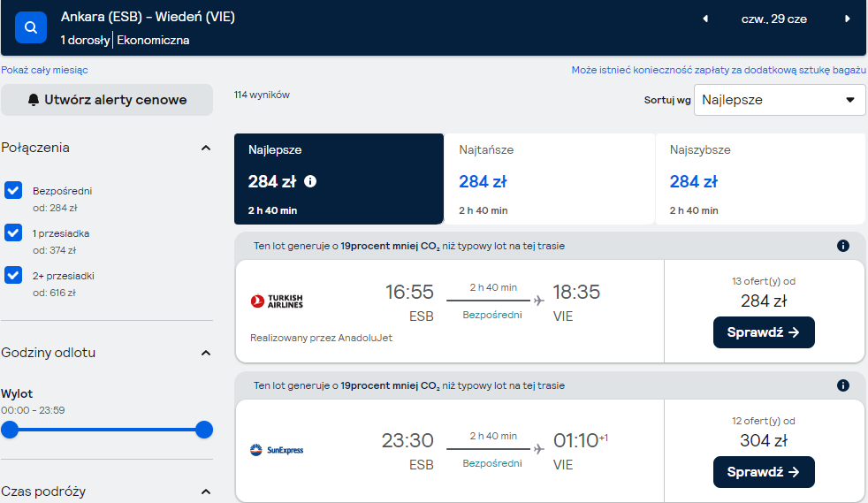Viewport: 868px width, 503px height.
Task: Select the Najszybsze tab
Action: pyautogui.click(x=761, y=179)
